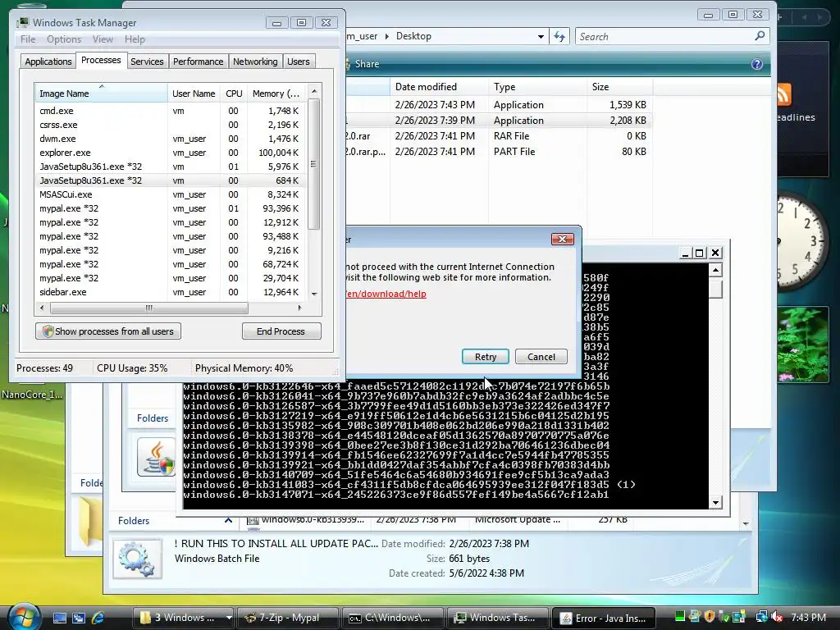Select mypal.exe process using 93,396 K
This screenshot has width=840, height=630.
(171, 208)
